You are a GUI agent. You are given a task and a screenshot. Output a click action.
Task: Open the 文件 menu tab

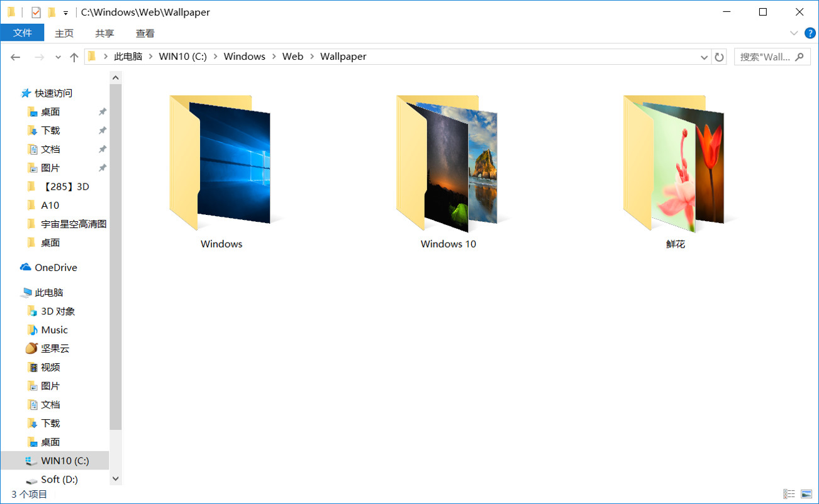coord(23,33)
